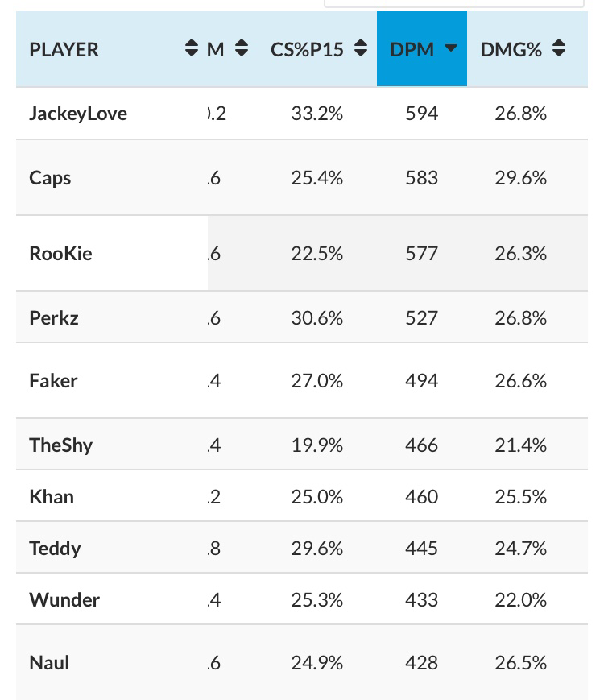Image resolution: width=604 pixels, height=700 pixels.
Task: Open JackeyLove player name
Action: click(x=78, y=114)
